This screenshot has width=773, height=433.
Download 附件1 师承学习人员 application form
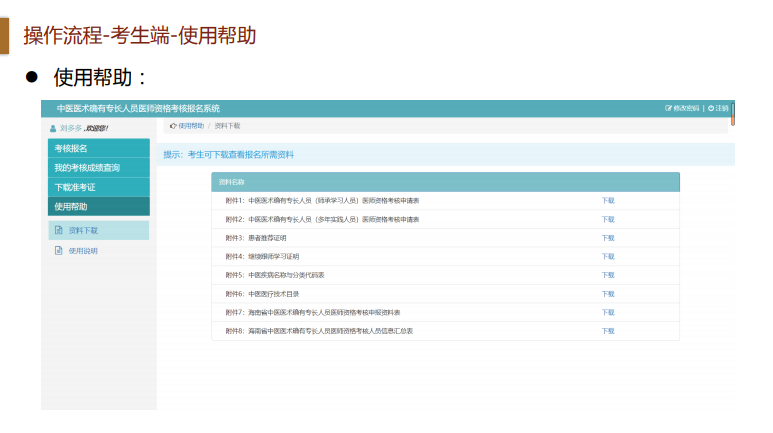(x=608, y=200)
